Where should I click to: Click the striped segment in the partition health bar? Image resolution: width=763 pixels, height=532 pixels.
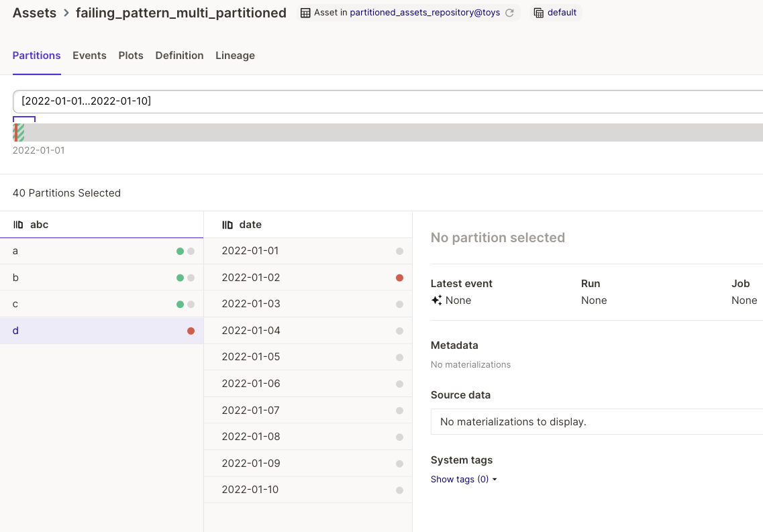18,132
